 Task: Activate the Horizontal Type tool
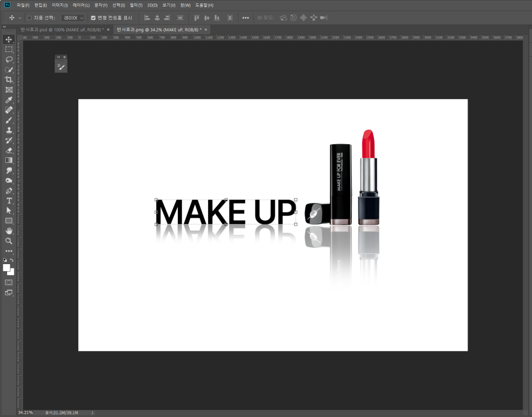pos(9,201)
